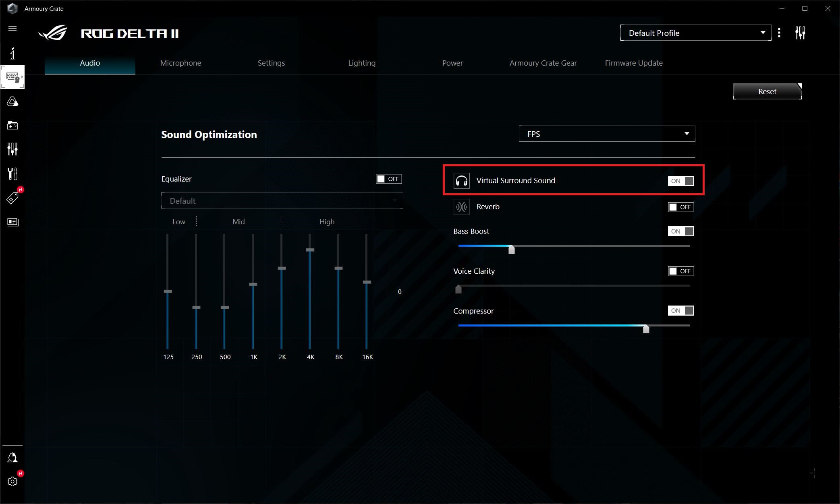
Task: Click the 125 Hz equalizer slider handle
Action: pyautogui.click(x=168, y=291)
